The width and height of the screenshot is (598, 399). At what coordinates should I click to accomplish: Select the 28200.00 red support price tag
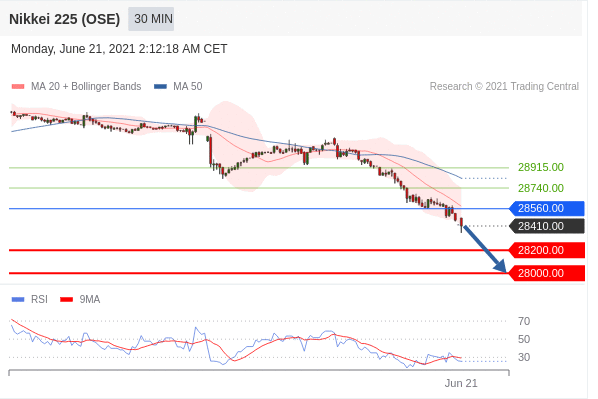547,250
